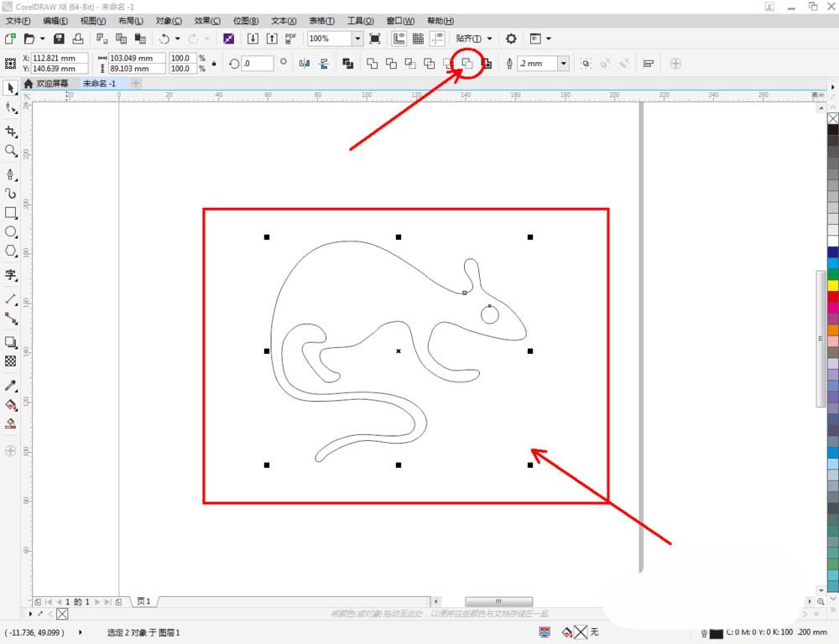
Task: Click the object width input field
Action: click(x=137, y=58)
